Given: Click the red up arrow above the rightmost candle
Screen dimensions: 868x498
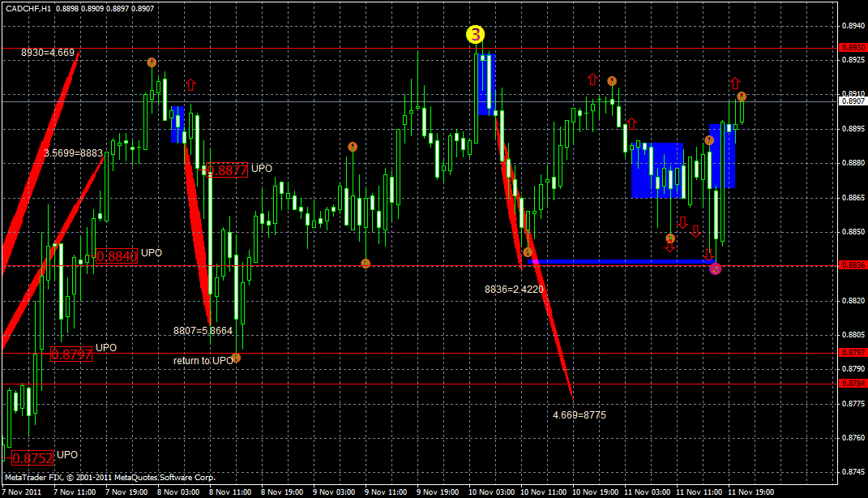Looking at the screenshot, I should point(735,84).
